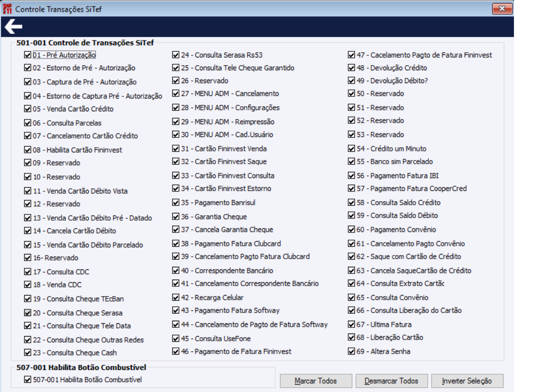Uncheck 32 - Cartão Fininvest Saque

175,161
